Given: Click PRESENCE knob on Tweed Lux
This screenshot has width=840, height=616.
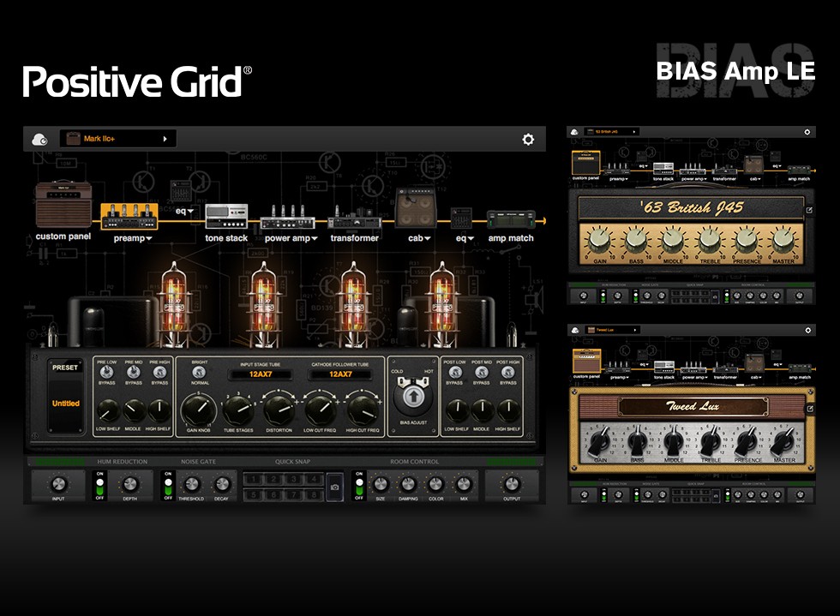Looking at the screenshot, I should coord(747,442).
